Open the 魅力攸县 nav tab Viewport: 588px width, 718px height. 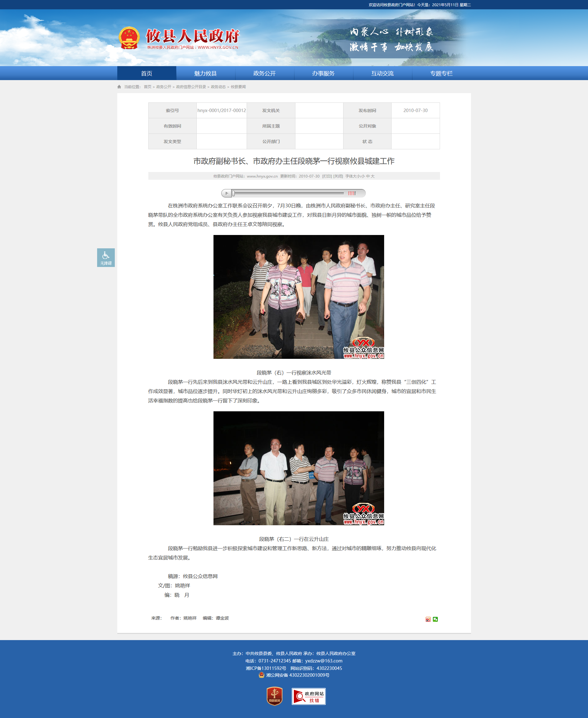pos(205,73)
